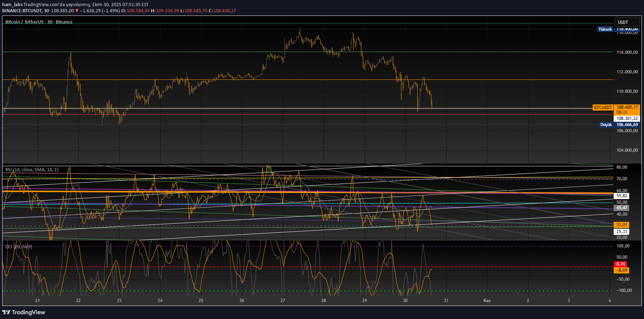Click the RSI value label 55,82
The image size is (644, 319).
pos(622,196)
